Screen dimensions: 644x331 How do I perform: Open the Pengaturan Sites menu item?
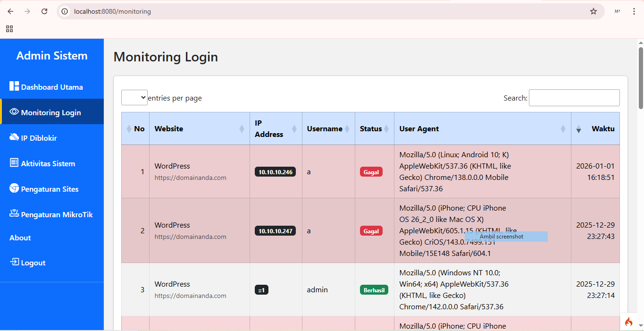(52, 189)
